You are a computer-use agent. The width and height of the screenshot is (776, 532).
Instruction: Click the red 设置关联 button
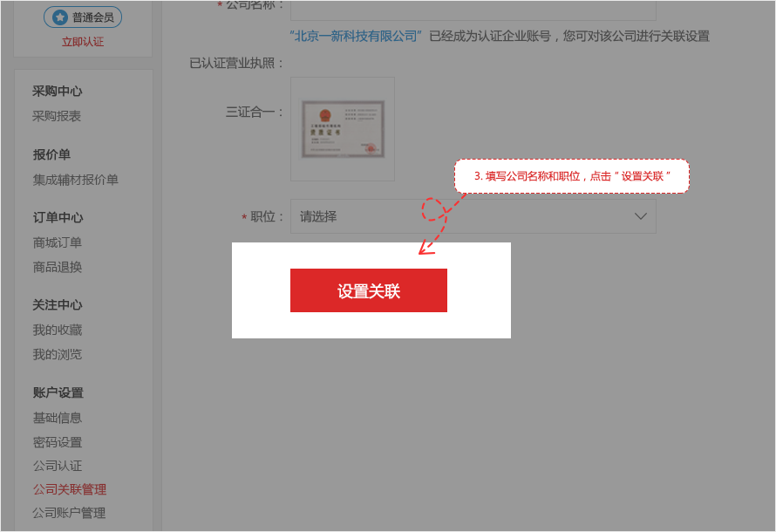click(x=368, y=290)
